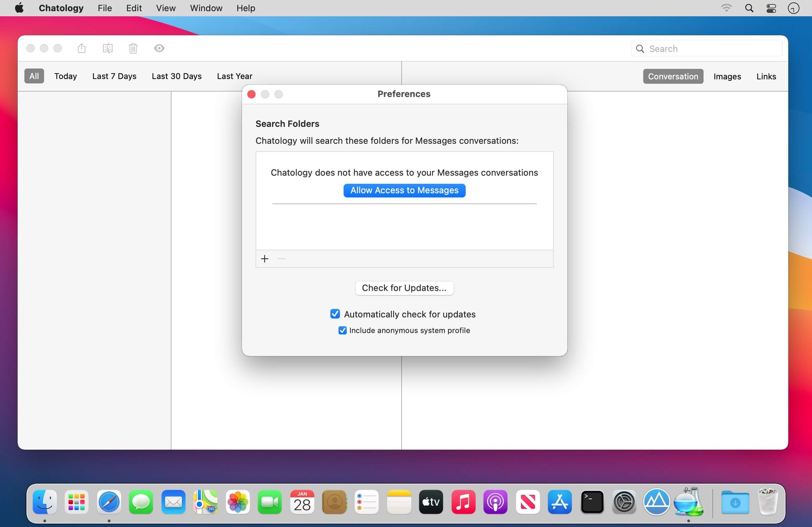Open Chatology flask icon in the Dock
The width and height of the screenshot is (812, 527).
click(689, 501)
